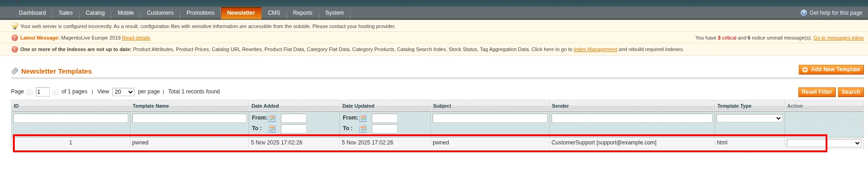This screenshot has height=184, width=868.
Task: Focus the Sender filter input
Action: tap(632, 118)
